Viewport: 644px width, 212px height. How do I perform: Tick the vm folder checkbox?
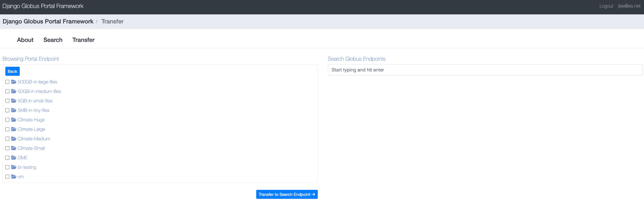point(7,177)
